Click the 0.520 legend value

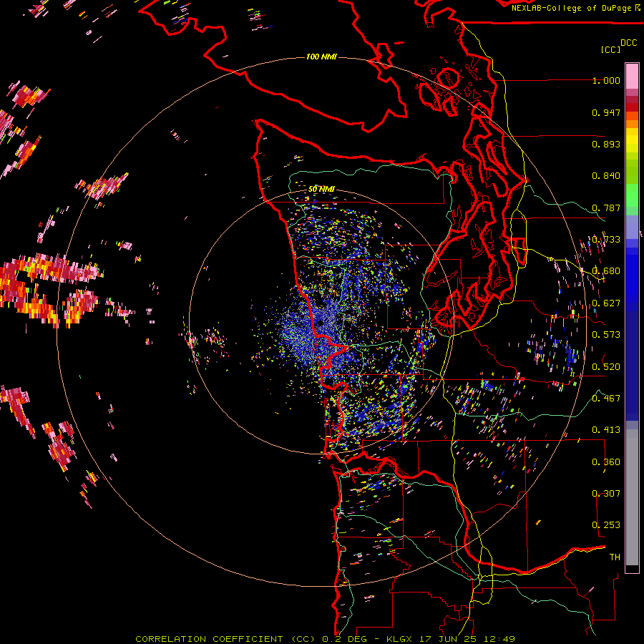click(x=606, y=367)
